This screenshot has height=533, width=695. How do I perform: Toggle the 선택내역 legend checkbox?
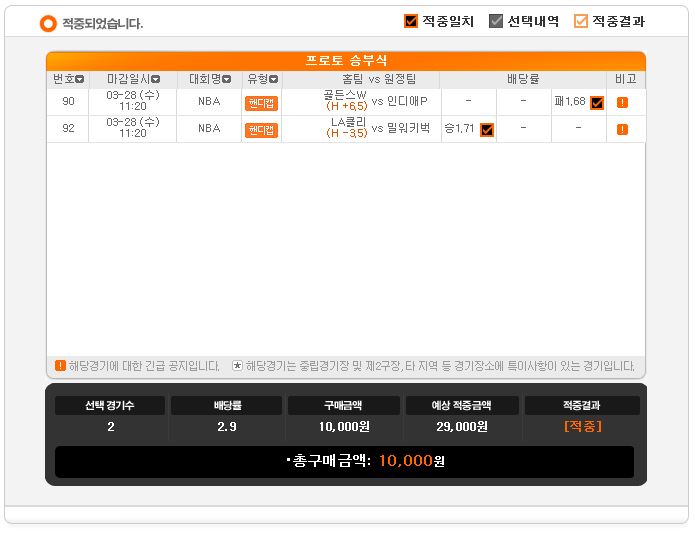pos(496,21)
